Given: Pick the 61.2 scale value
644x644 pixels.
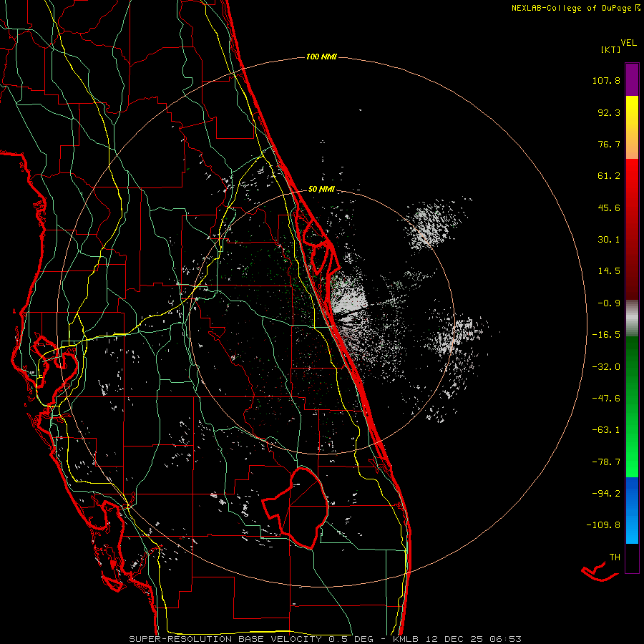Looking at the screenshot, I should coord(609,176).
